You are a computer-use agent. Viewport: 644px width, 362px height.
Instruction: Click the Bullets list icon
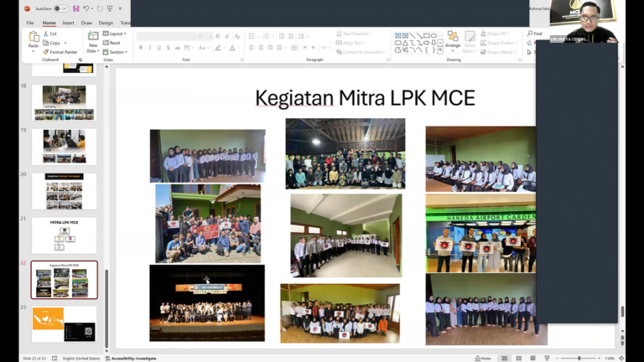pyautogui.click(x=252, y=37)
